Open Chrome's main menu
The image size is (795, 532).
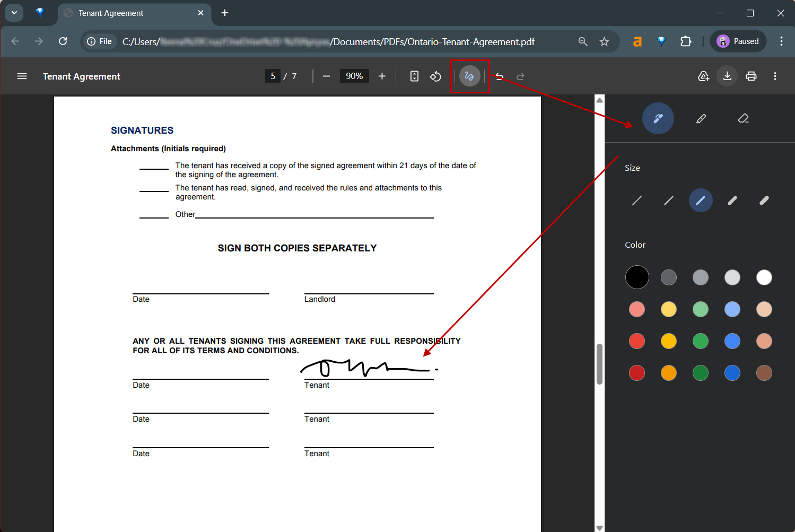pyautogui.click(x=781, y=41)
